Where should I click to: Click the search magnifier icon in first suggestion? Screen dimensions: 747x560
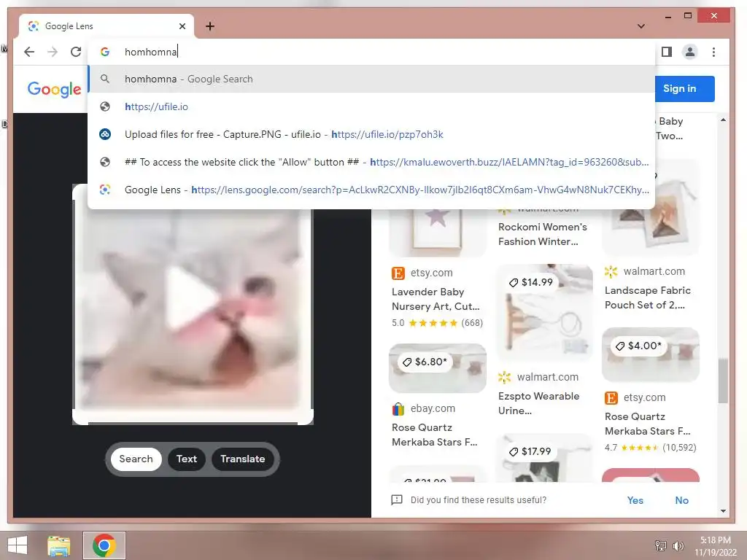105,79
